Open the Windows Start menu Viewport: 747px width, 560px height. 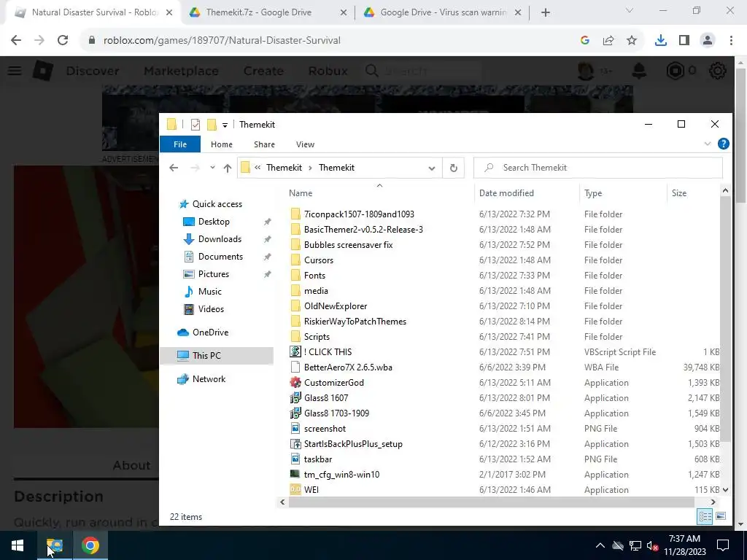18,545
